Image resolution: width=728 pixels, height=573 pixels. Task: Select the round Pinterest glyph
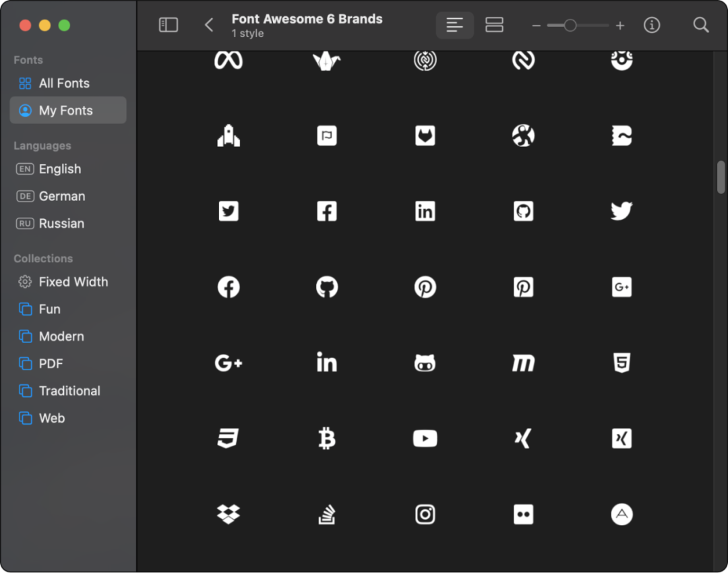tap(425, 287)
